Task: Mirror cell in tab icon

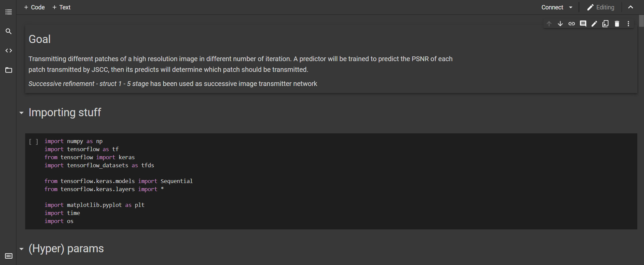Action: (x=605, y=24)
